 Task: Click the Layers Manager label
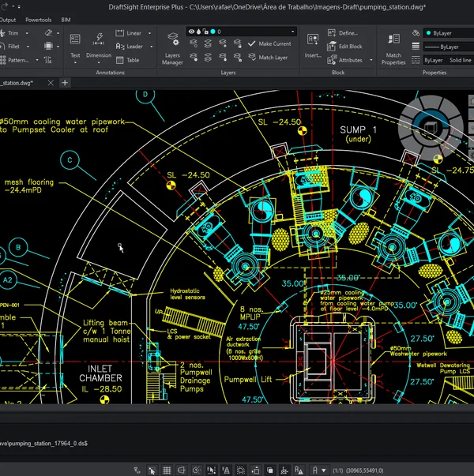pos(172,59)
